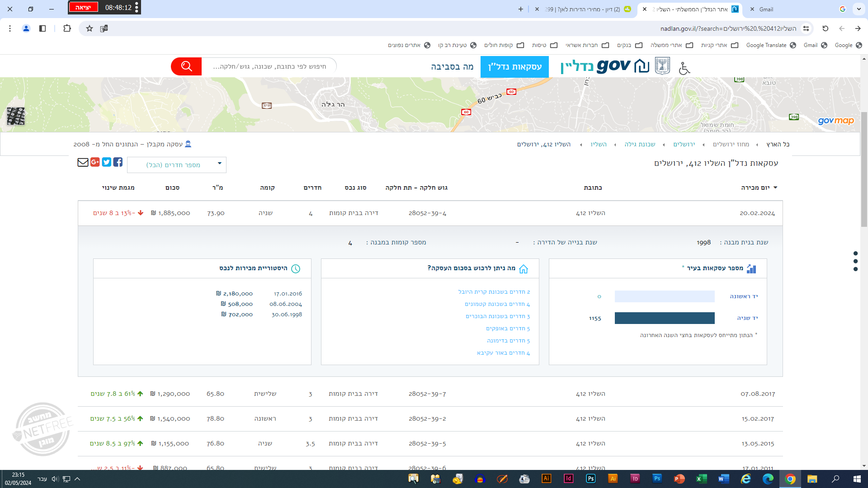Image resolution: width=868 pixels, height=488 pixels.
Task: Share page via Twitter icon
Action: click(107, 162)
